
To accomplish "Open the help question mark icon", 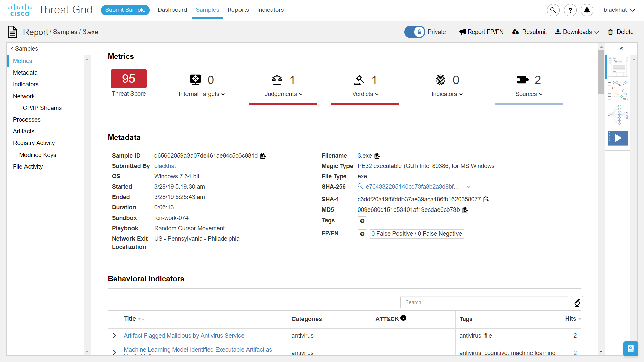I will 570,10.
